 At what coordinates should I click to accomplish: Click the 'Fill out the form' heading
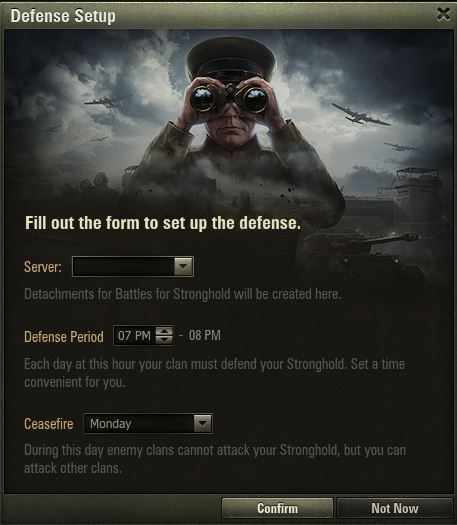(163, 223)
